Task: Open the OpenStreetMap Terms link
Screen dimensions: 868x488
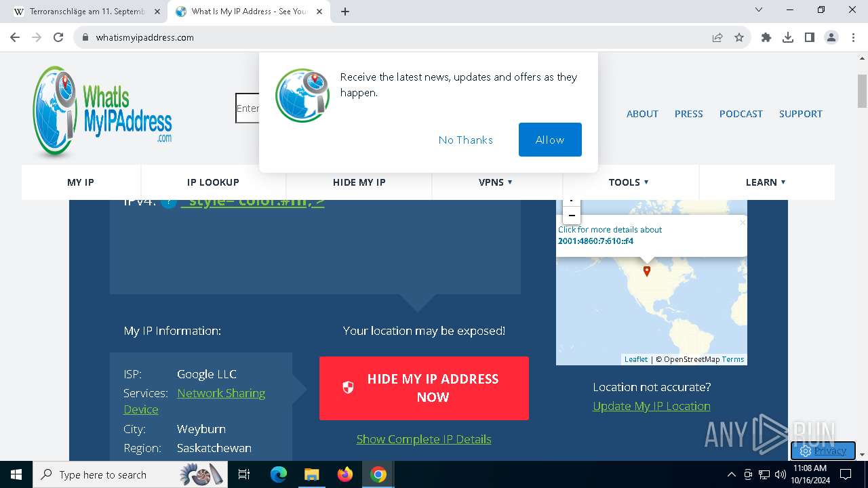Action: [733, 359]
